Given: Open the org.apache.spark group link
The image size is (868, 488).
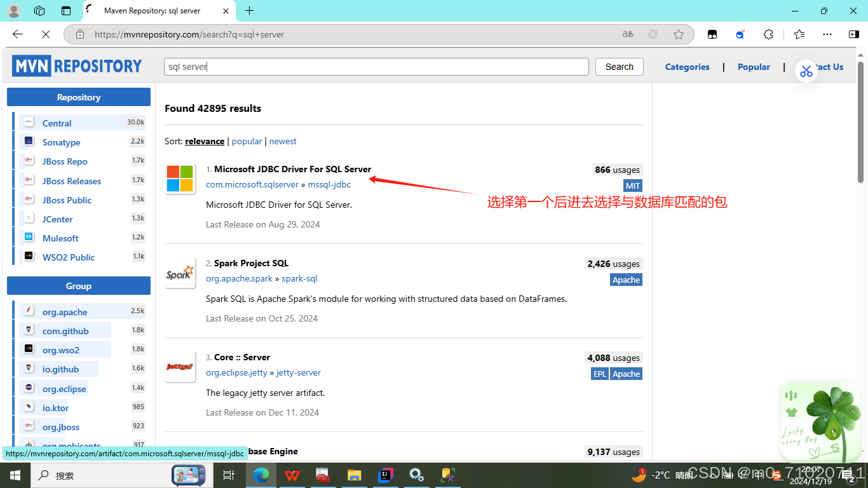Looking at the screenshot, I should [239, 278].
